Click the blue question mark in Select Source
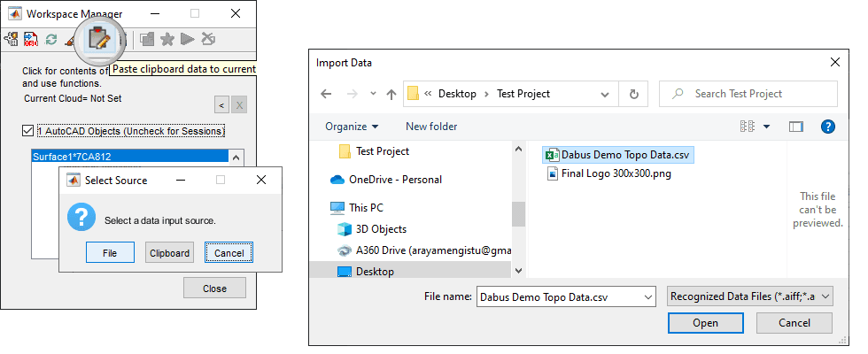868x354 pixels. [x=81, y=217]
